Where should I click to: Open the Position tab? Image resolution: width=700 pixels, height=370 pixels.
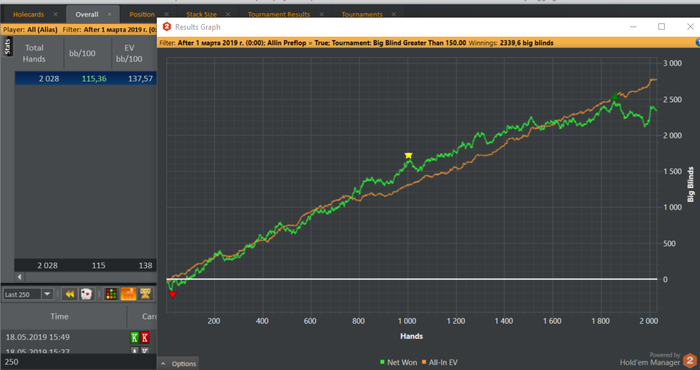(142, 14)
